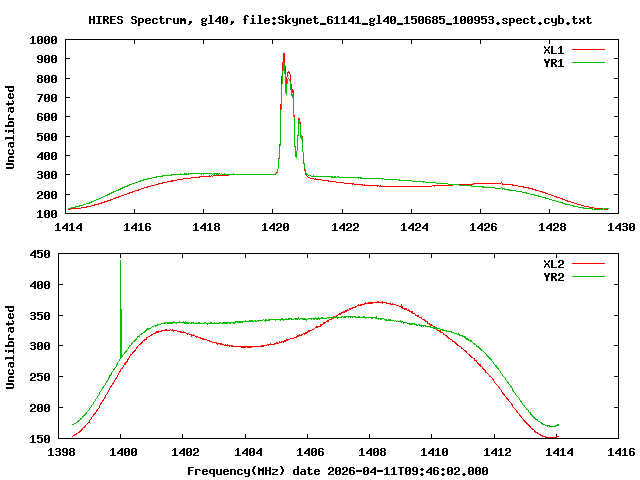This screenshot has height=480, width=640.
Task: Select the YR2 legend label
Action: click(x=553, y=277)
